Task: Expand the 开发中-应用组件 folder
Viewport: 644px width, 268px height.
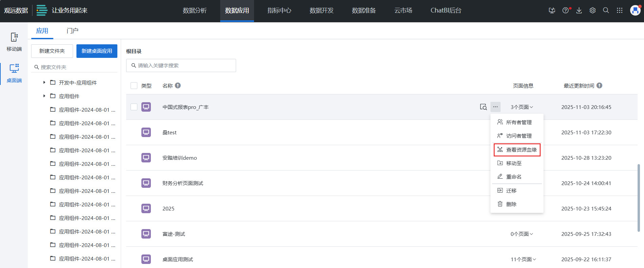Action: [x=44, y=83]
